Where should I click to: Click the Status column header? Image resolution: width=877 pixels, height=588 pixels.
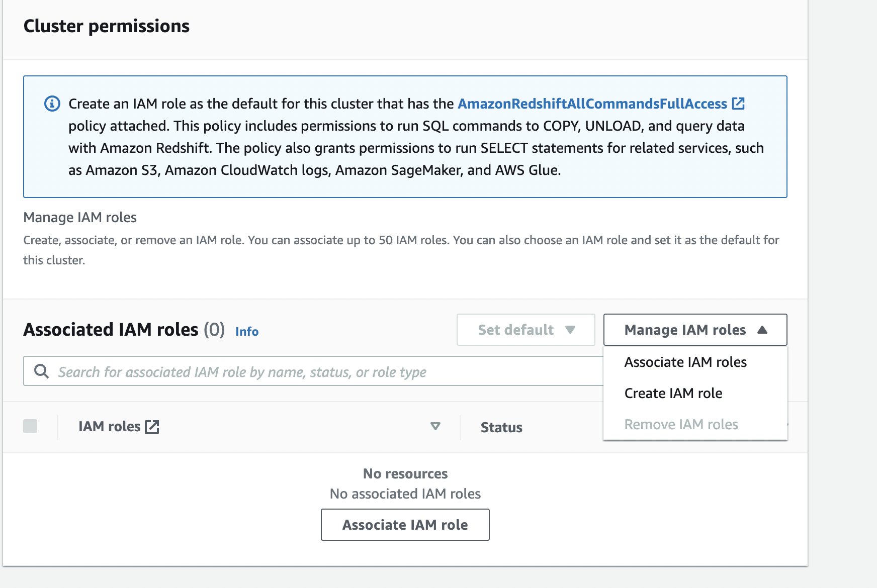[501, 427]
